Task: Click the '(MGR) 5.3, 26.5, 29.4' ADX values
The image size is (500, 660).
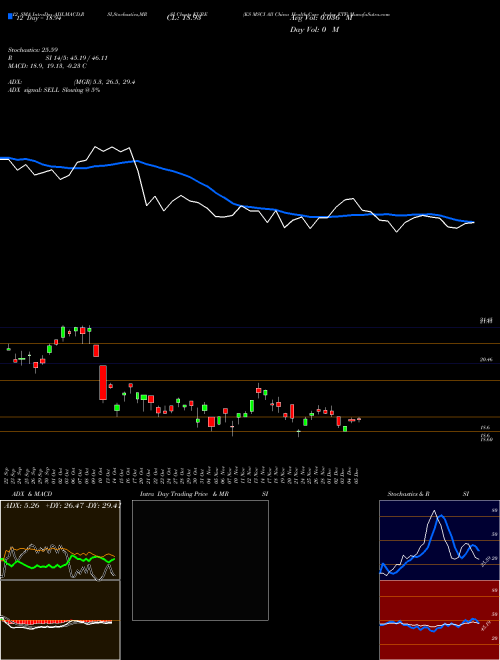Action: (104, 82)
